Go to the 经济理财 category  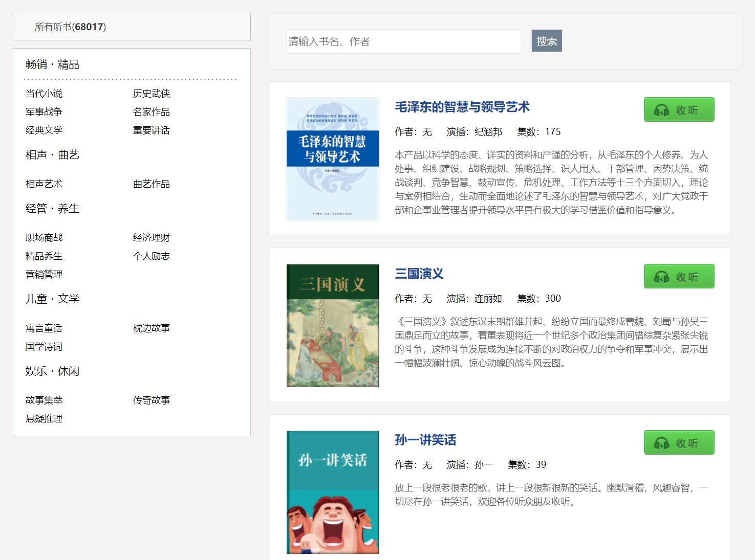click(x=151, y=238)
